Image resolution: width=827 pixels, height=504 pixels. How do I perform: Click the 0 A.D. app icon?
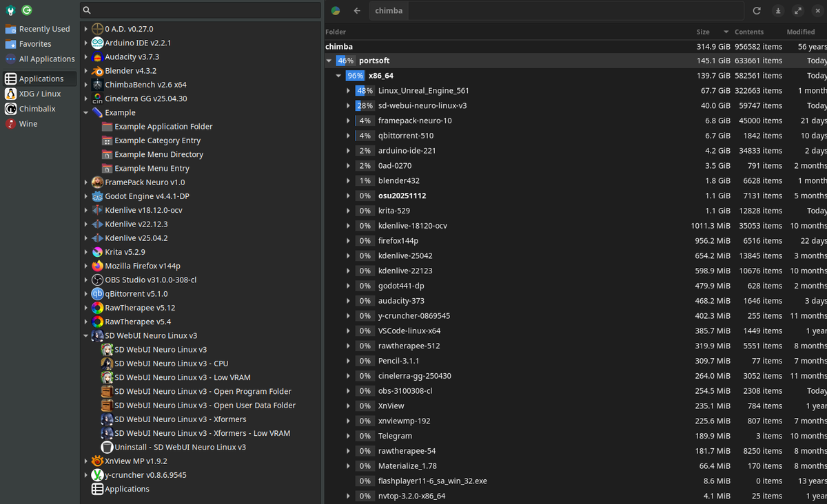(98, 29)
